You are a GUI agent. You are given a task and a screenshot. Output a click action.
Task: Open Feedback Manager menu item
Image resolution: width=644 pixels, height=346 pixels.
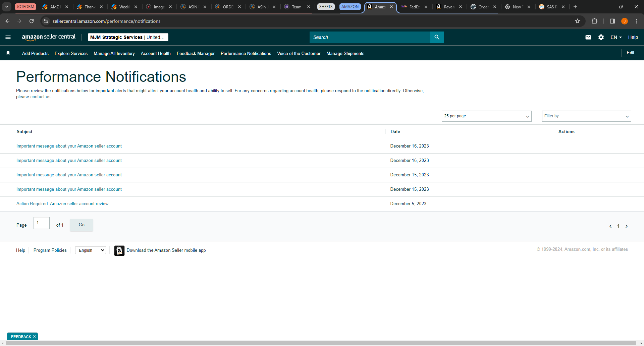[196, 53]
